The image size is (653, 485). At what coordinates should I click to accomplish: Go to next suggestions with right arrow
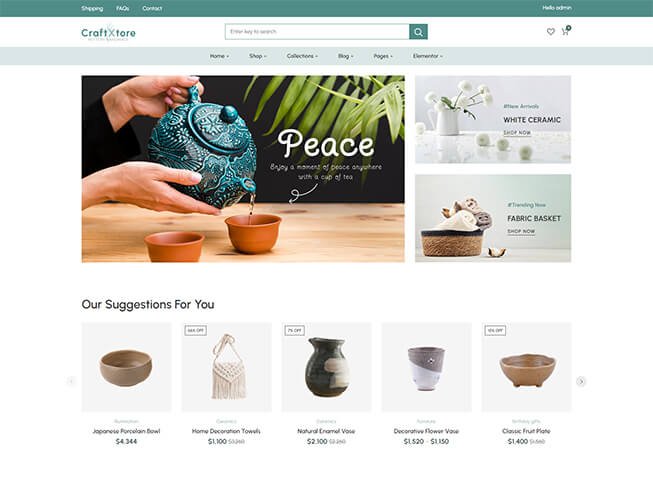tap(581, 381)
